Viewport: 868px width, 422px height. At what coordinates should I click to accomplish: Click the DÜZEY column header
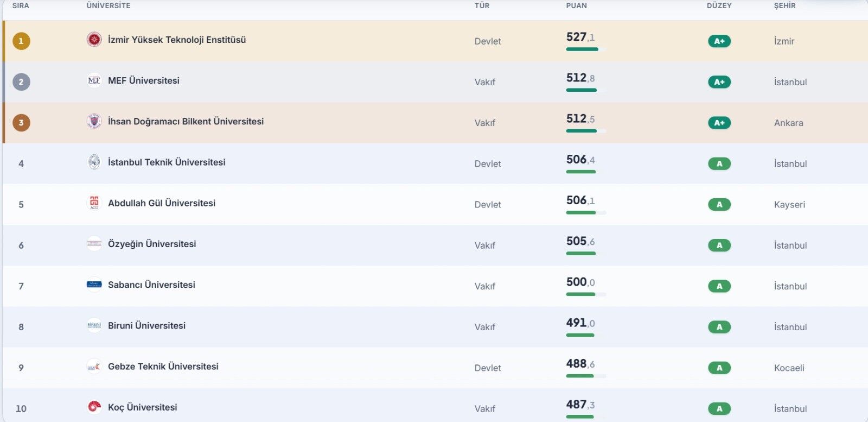pyautogui.click(x=719, y=5)
